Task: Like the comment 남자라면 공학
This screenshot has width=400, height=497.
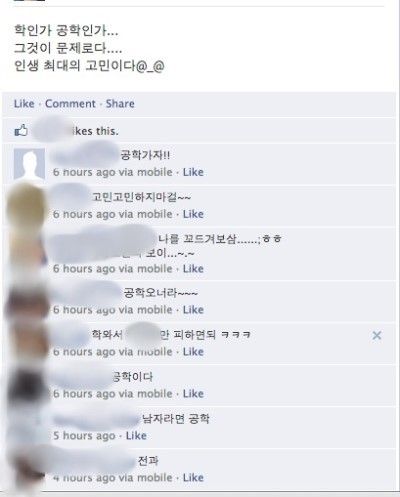Action: (x=136, y=436)
